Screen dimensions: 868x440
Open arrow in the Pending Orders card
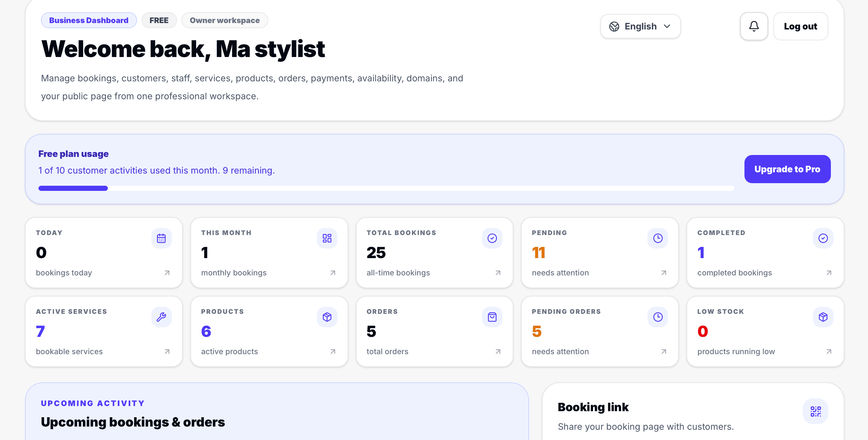(x=663, y=352)
